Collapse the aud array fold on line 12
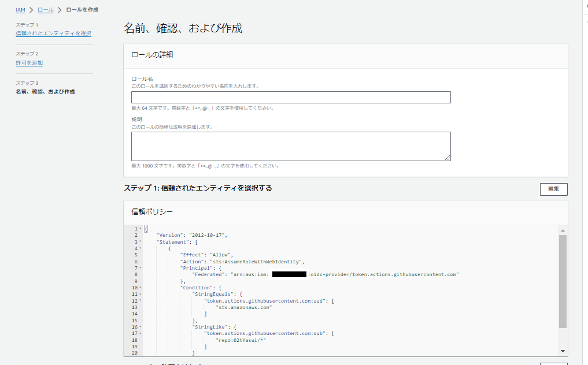588x365 pixels. (x=140, y=300)
